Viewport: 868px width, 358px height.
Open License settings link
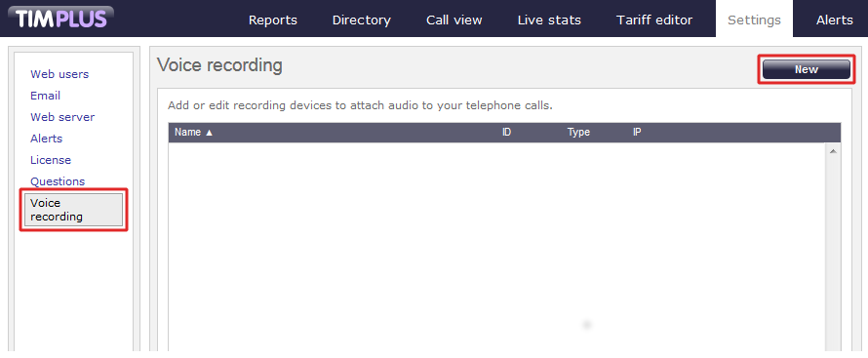[51, 160]
